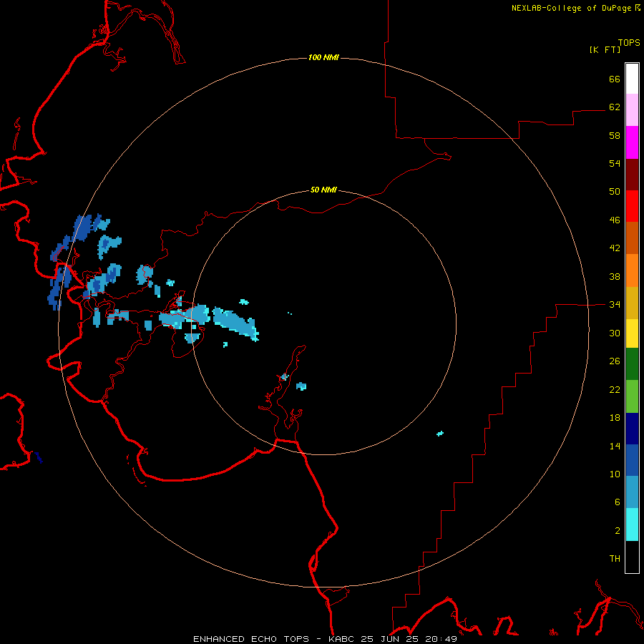This screenshot has width=644, height=644.
Task: Click the "KABC" station identifier
Action: coord(342,639)
